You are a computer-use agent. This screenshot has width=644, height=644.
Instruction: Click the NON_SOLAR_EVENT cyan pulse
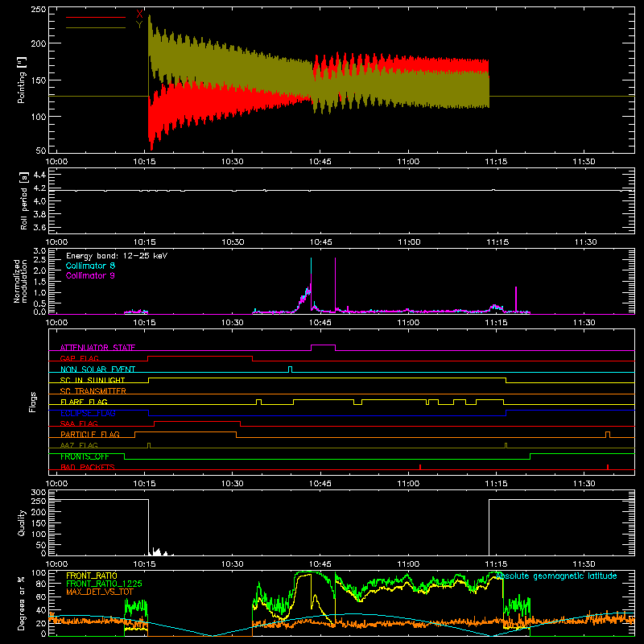(x=291, y=369)
